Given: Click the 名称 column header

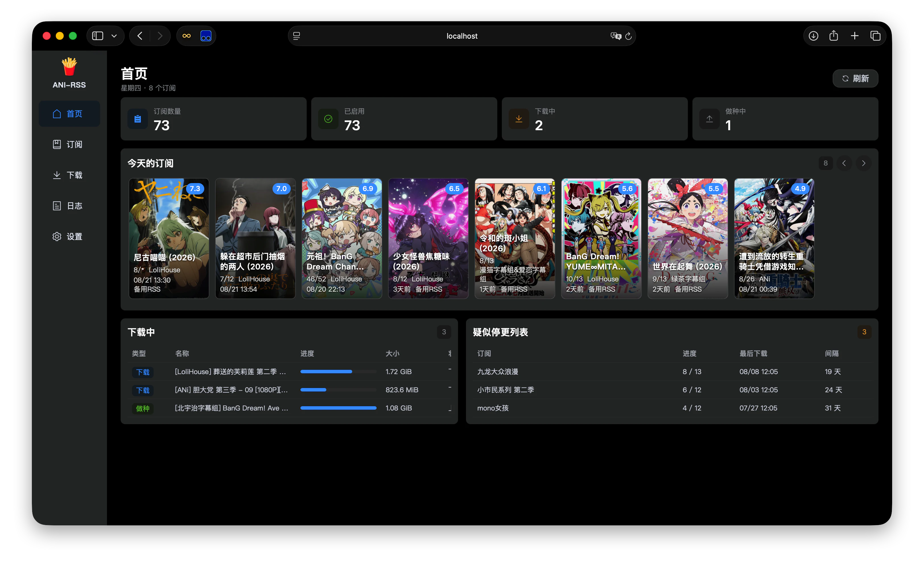Looking at the screenshot, I should [x=182, y=354].
